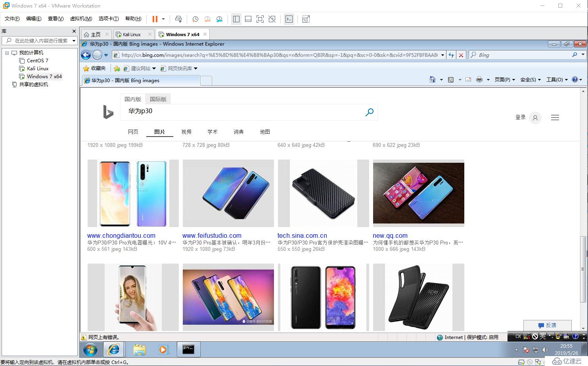Open the www.chongdiantou.com link

[x=121, y=235]
